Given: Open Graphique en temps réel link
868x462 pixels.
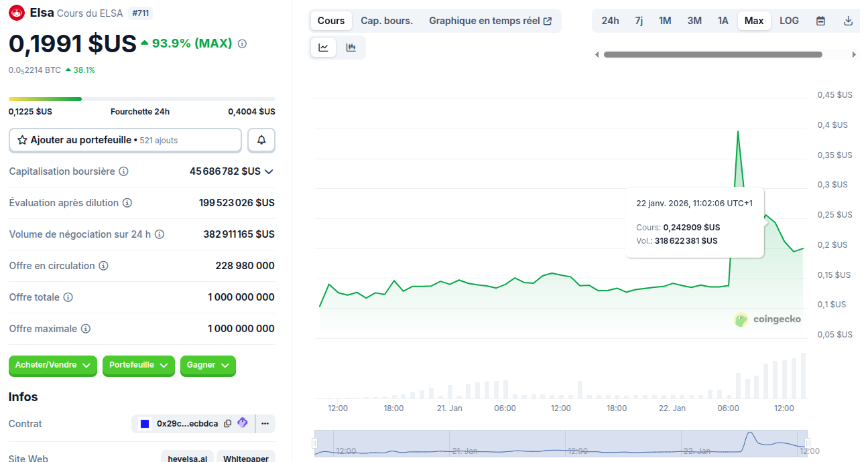Looking at the screenshot, I should 491,21.
